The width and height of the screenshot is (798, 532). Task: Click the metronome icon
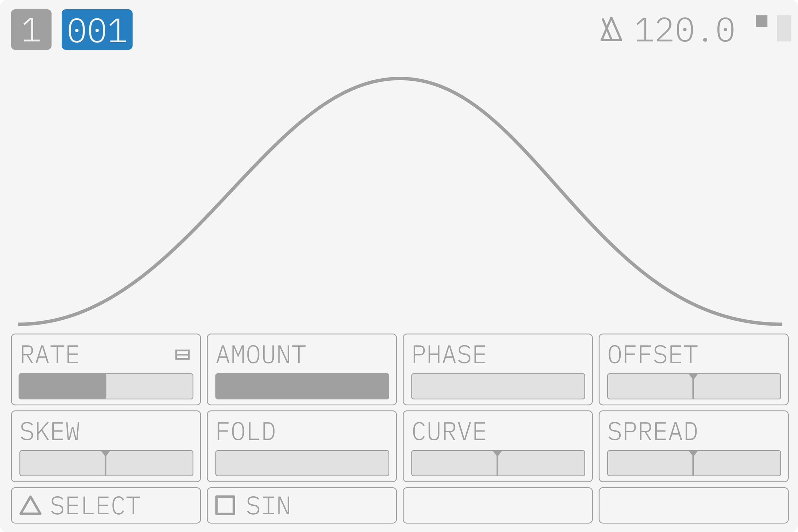click(611, 29)
